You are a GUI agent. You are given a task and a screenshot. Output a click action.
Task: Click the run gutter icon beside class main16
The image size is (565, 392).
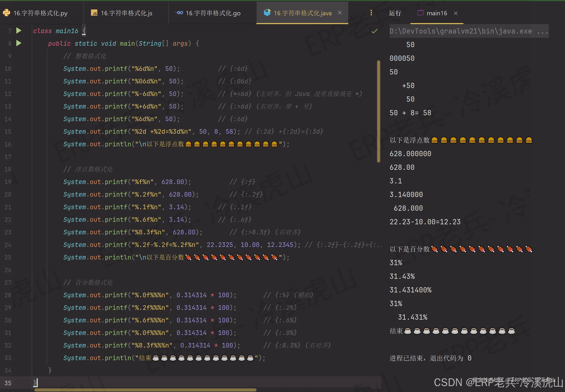19,31
